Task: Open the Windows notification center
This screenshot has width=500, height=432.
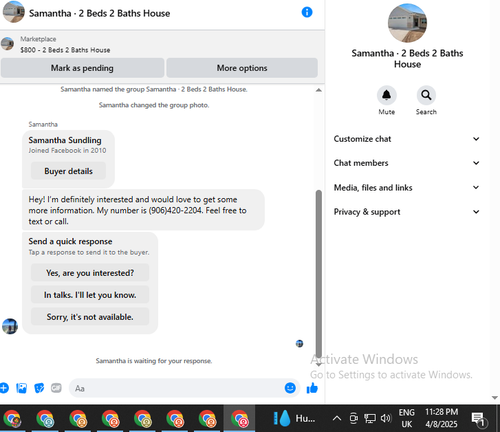Action: (479, 419)
